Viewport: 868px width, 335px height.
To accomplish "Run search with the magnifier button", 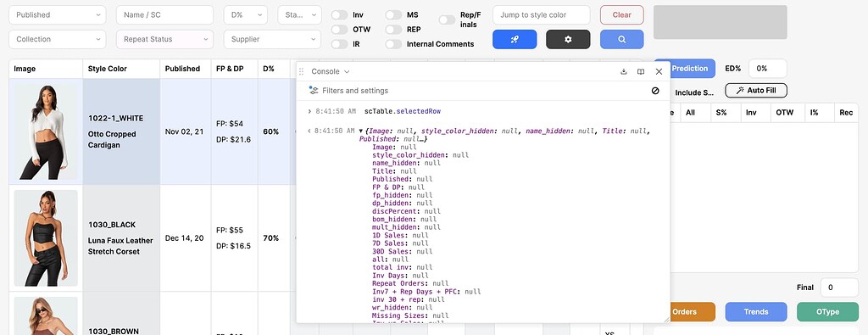I will pyautogui.click(x=621, y=39).
